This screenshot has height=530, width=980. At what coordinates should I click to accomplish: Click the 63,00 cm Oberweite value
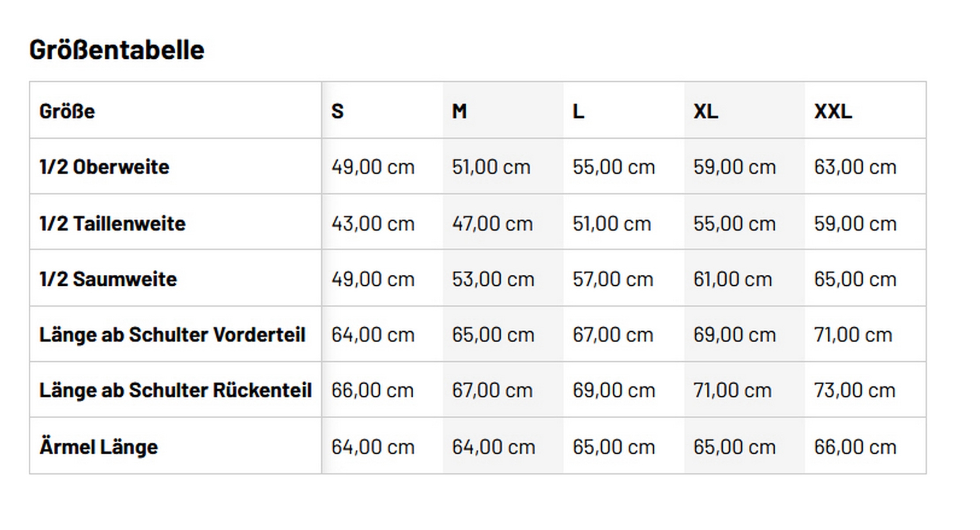click(x=855, y=167)
